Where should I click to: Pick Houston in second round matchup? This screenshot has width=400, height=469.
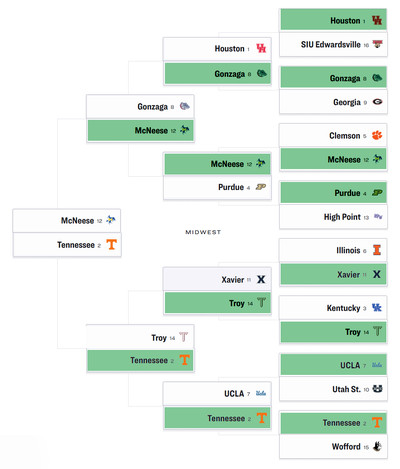pos(217,49)
